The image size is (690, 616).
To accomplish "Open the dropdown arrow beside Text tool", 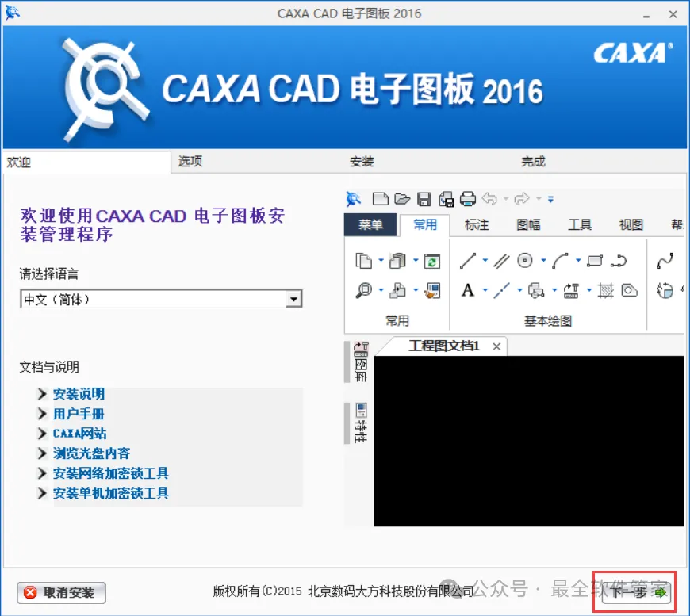I will (x=485, y=290).
